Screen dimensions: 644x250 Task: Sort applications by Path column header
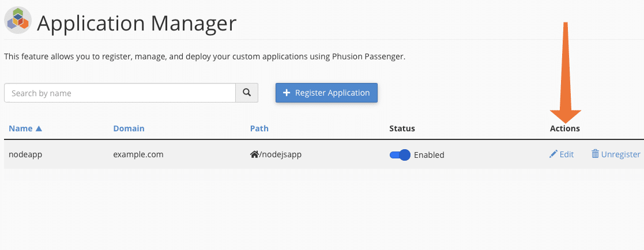(x=259, y=128)
